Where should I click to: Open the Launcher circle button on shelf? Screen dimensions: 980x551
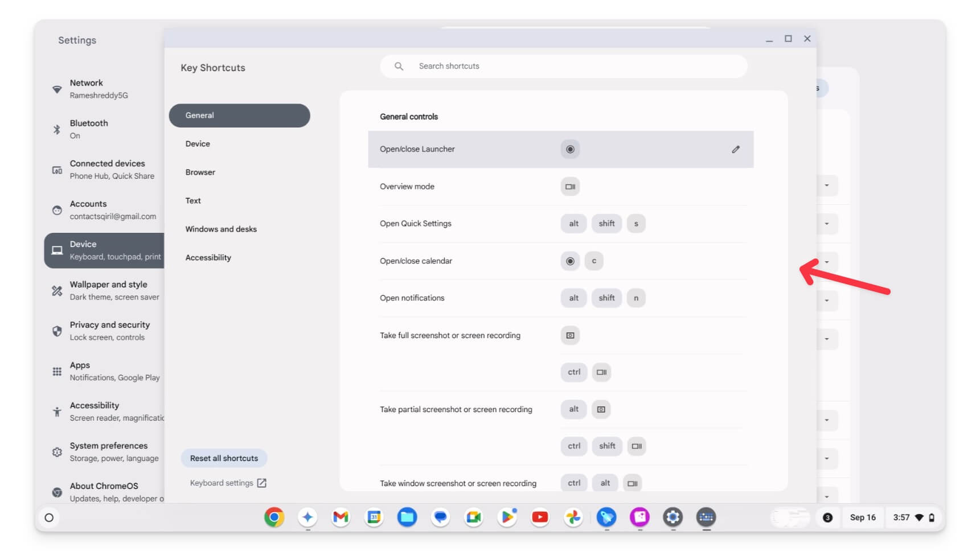[x=49, y=517]
